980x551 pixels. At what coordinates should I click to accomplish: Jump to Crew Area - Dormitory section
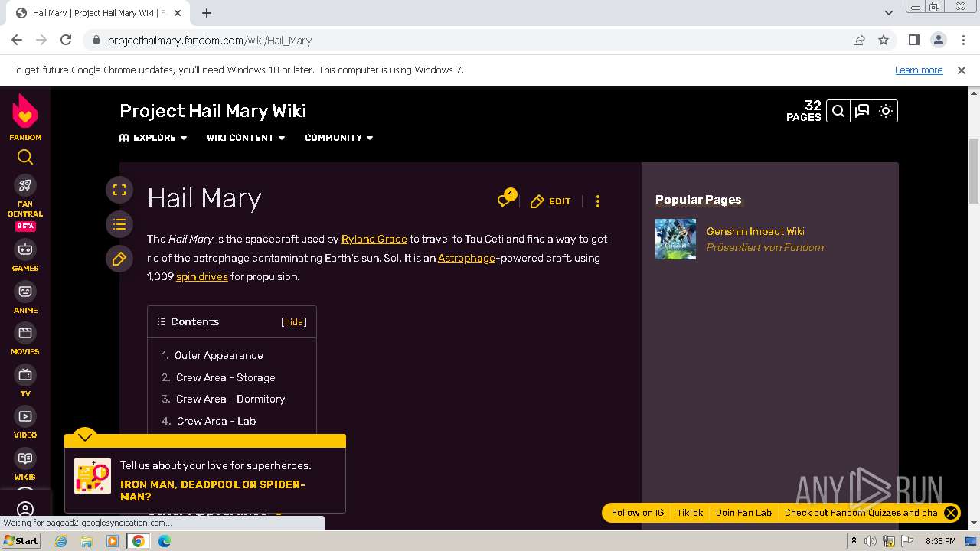pos(230,399)
